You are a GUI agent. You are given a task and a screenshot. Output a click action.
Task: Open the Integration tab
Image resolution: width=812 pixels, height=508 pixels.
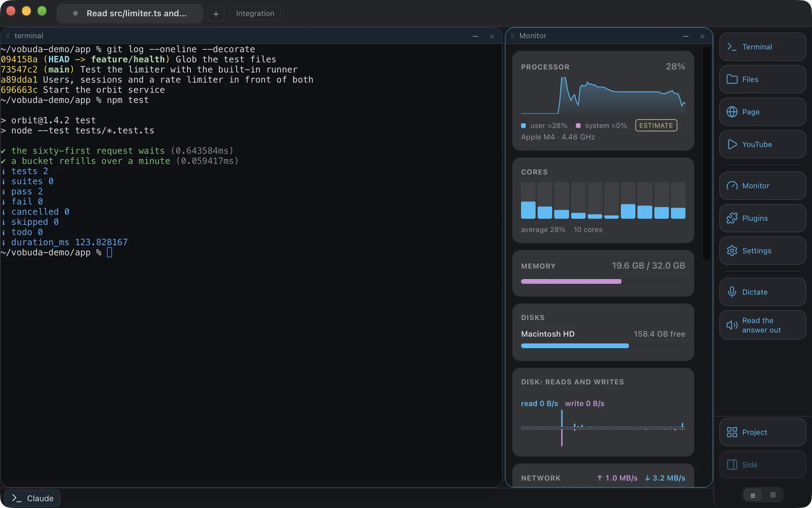pyautogui.click(x=255, y=13)
